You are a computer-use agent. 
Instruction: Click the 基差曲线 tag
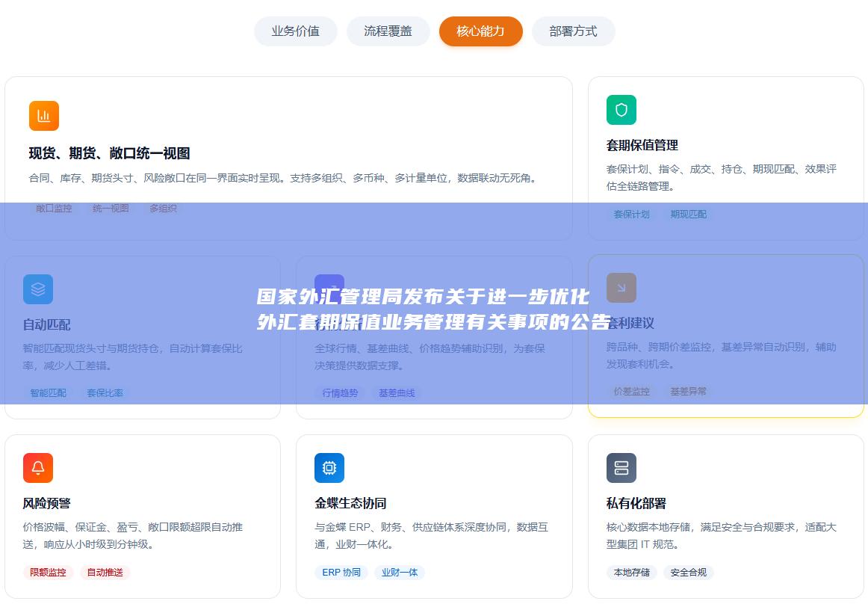pyautogui.click(x=397, y=393)
